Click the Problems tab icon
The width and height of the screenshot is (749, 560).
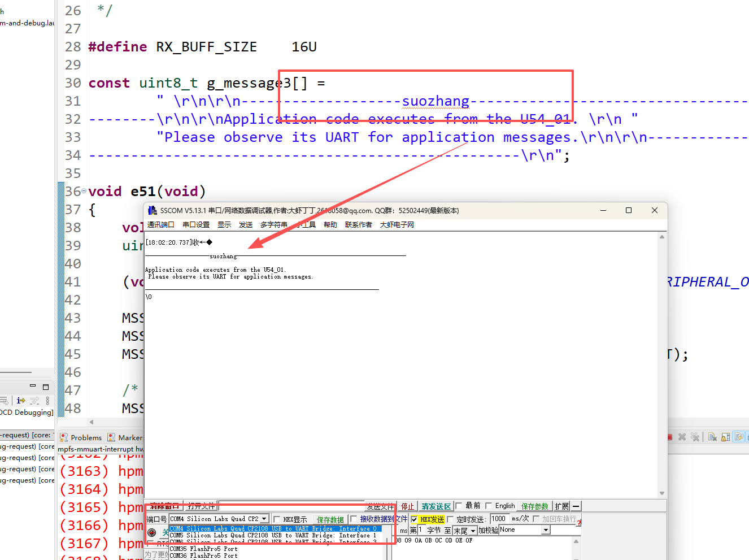pyautogui.click(x=64, y=437)
